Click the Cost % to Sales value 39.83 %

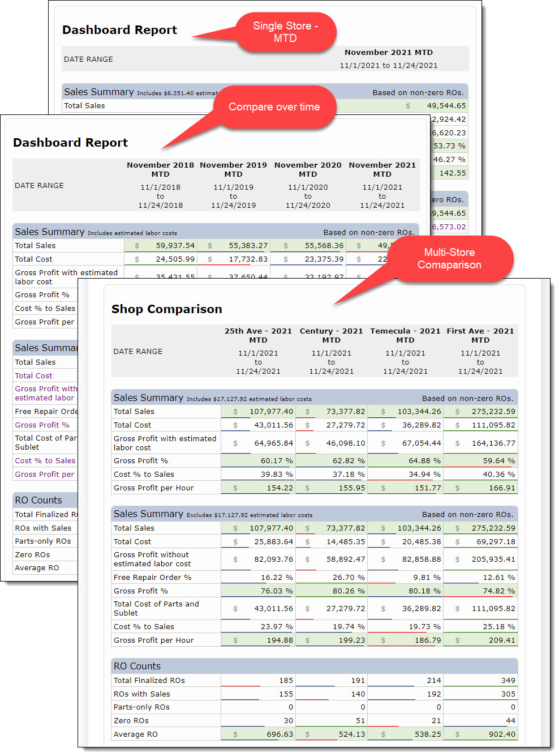pyautogui.click(x=277, y=475)
